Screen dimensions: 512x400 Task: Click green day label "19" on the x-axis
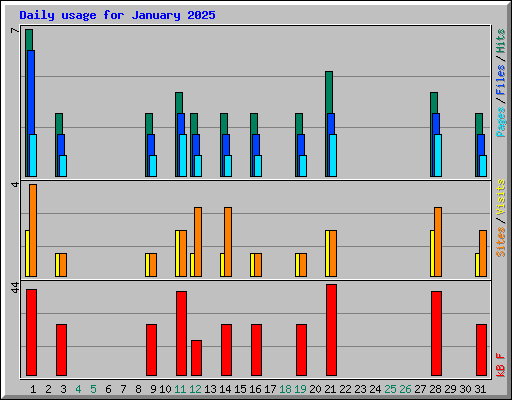click(x=300, y=389)
